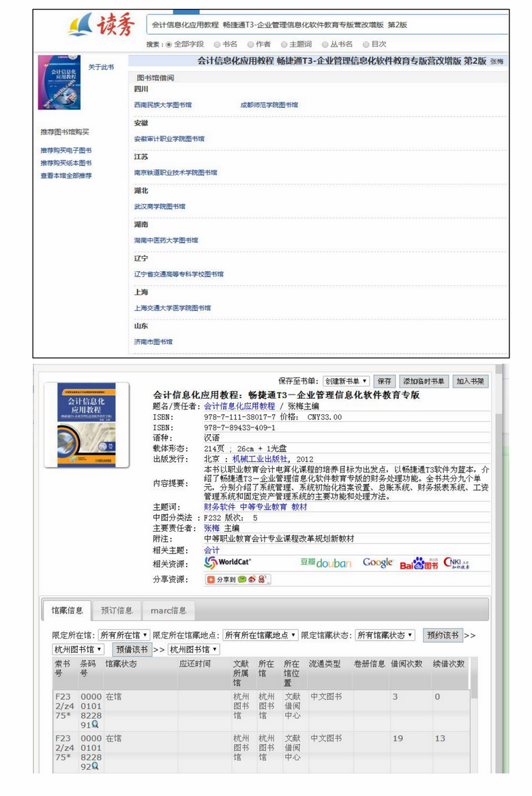Select the 全部字段 search radio
The height and width of the screenshot is (796, 532).
point(169,44)
